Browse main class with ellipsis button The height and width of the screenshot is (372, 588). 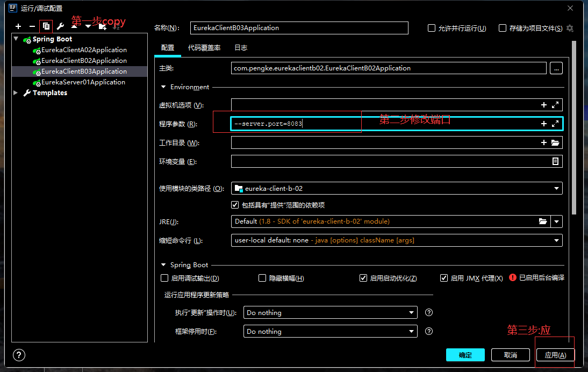click(556, 68)
